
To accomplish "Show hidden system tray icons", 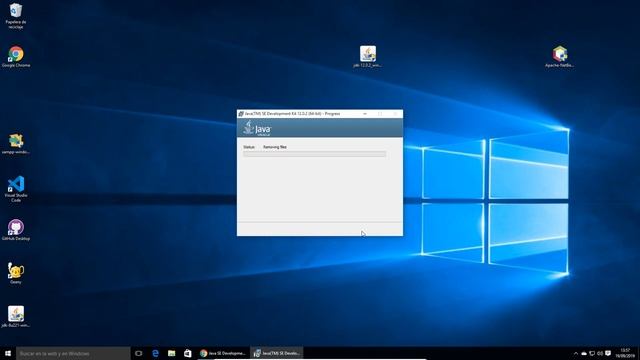I will click(x=576, y=353).
